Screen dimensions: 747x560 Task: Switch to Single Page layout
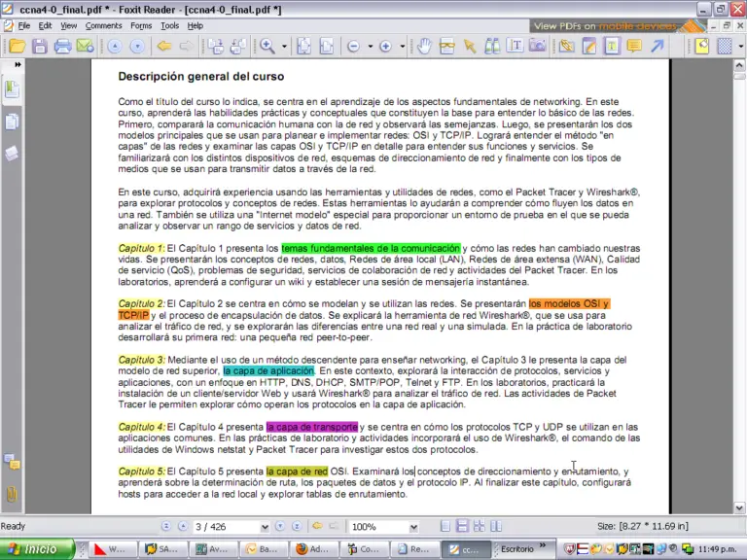(445, 526)
